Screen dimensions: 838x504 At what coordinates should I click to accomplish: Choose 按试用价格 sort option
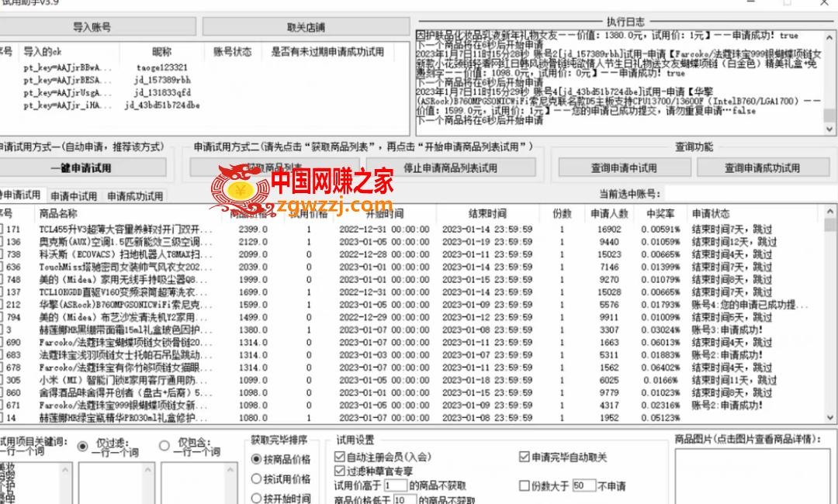click(x=257, y=479)
